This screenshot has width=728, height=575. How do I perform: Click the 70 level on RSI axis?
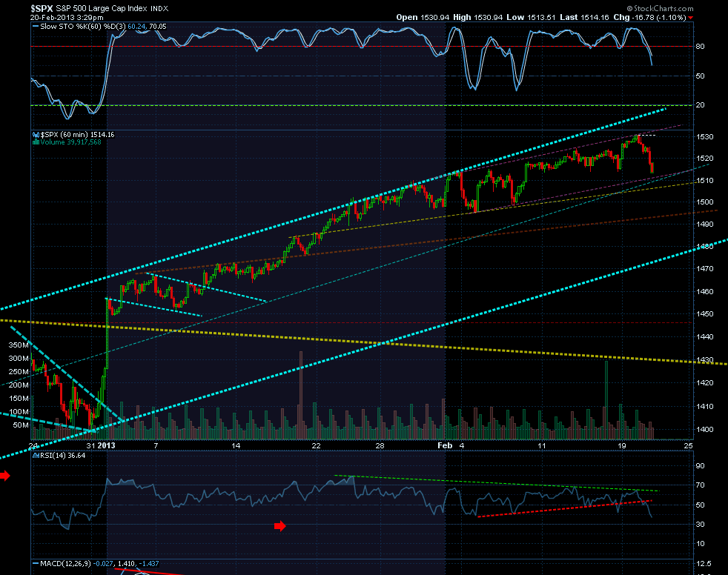(700, 485)
